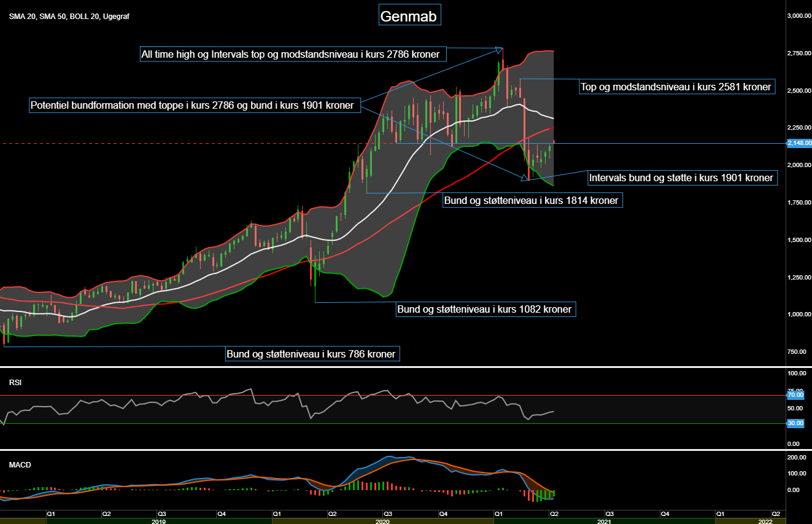Click the Q4 marker within 2020

tap(443, 513)
